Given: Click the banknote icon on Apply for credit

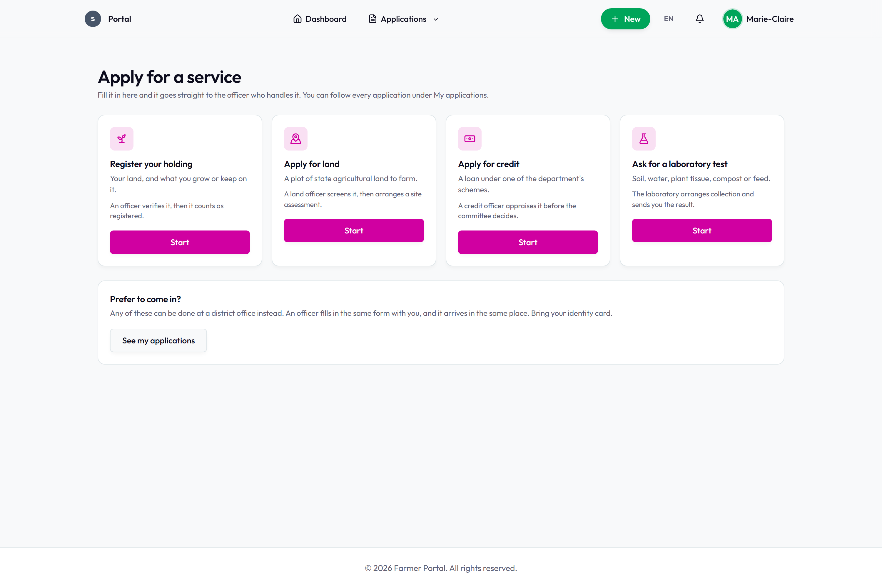Looking at the screenshot, I should (x=470, y=139).
